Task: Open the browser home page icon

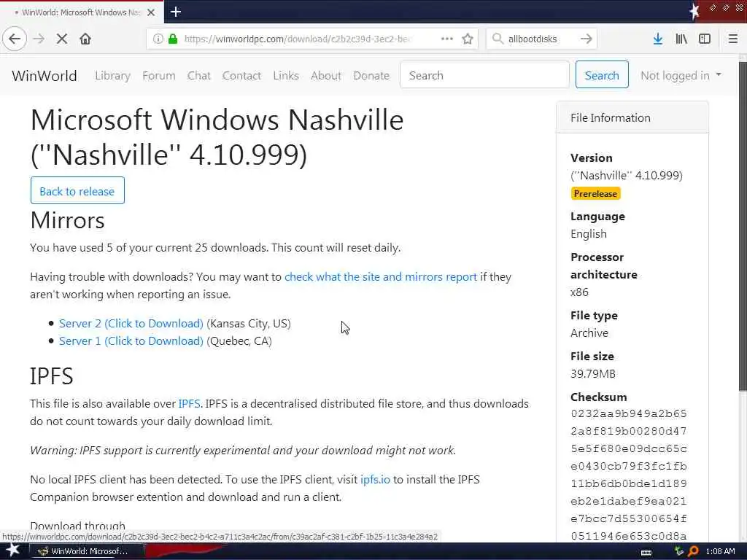Action: tap(85, 39)
